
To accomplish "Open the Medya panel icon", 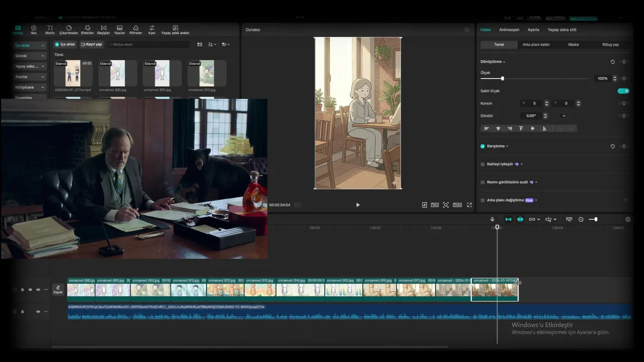I will [18, 30].
